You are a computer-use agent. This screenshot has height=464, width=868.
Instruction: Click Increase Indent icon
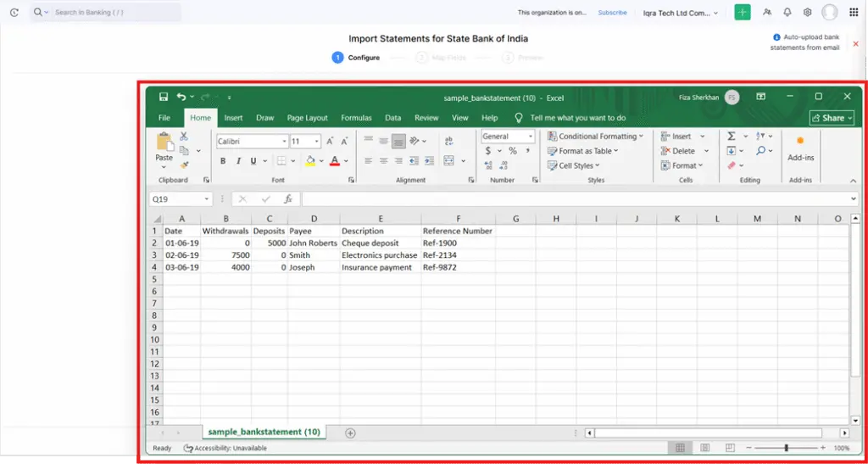[x=429, y=161]
